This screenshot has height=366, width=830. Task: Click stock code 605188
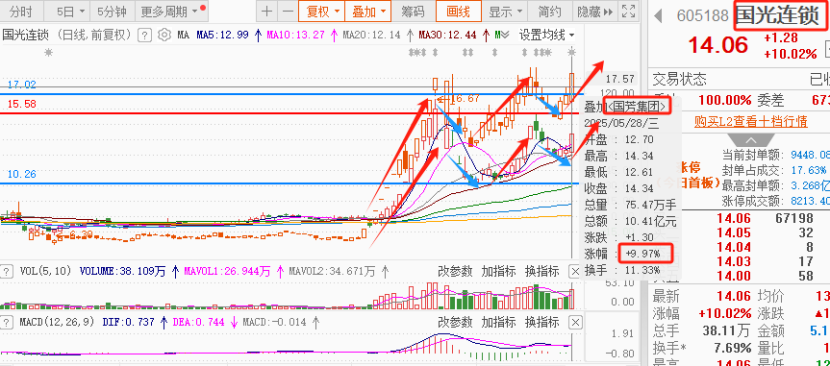click(x=702, y=16)
